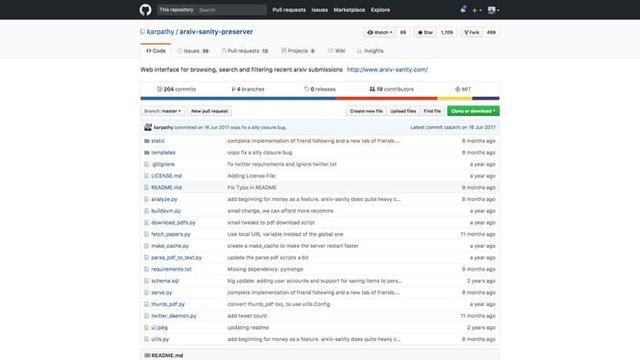Click the red segment of language bar
The height and width of the screenshot is (360, 640).
387,98
